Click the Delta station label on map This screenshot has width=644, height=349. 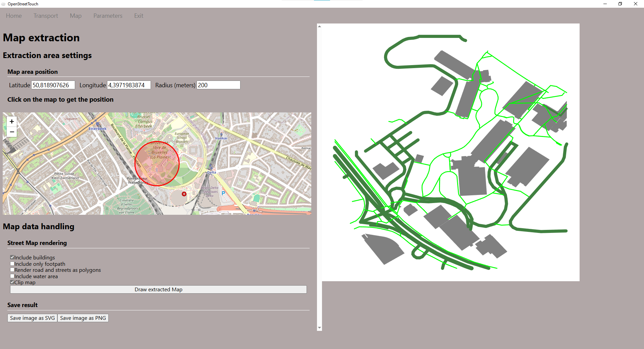coord(212,172)
